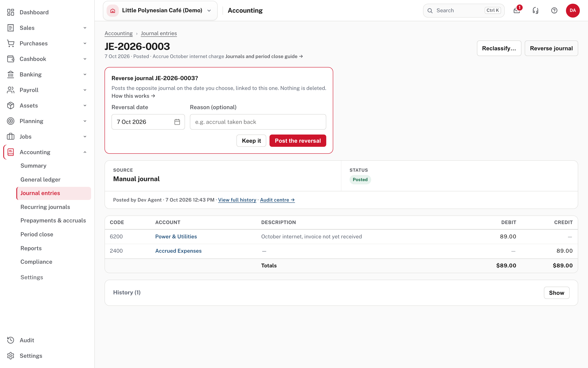Click the Keep it button

tap(251, 141)
